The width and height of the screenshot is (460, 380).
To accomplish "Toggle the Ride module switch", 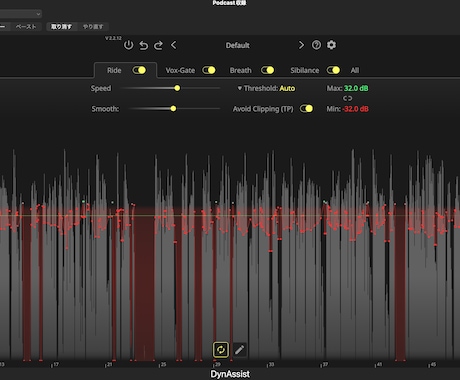I will tap(139, 70).
